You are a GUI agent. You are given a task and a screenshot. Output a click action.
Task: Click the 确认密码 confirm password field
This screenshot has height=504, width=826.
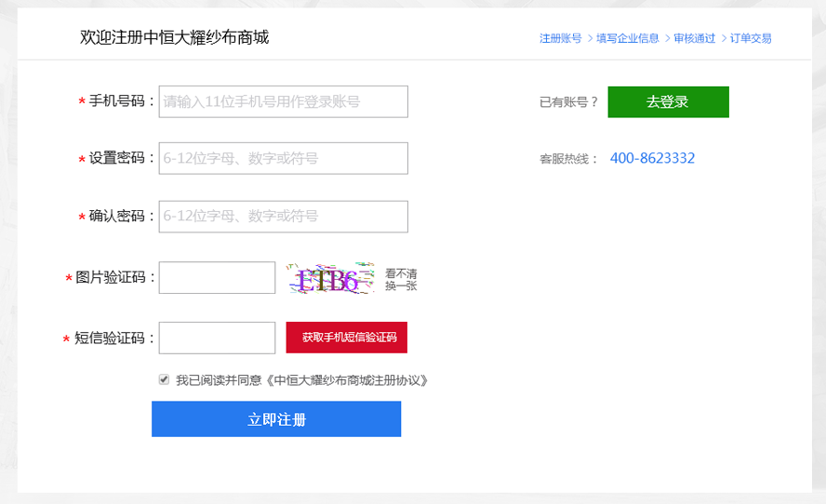coord(284,217)
